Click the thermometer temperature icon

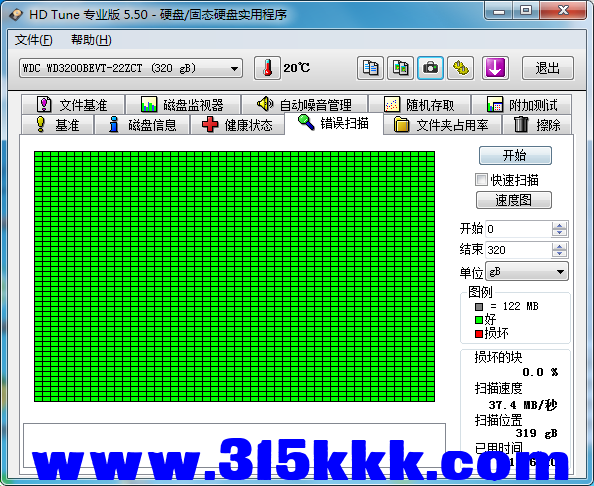pyautogui.click(x=267, y=68)
